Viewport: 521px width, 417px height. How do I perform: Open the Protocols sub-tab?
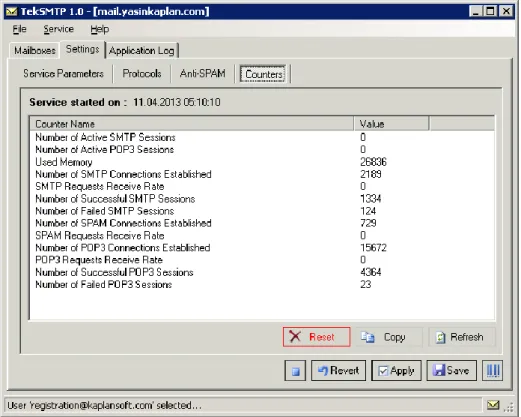(x=142, y=73)
